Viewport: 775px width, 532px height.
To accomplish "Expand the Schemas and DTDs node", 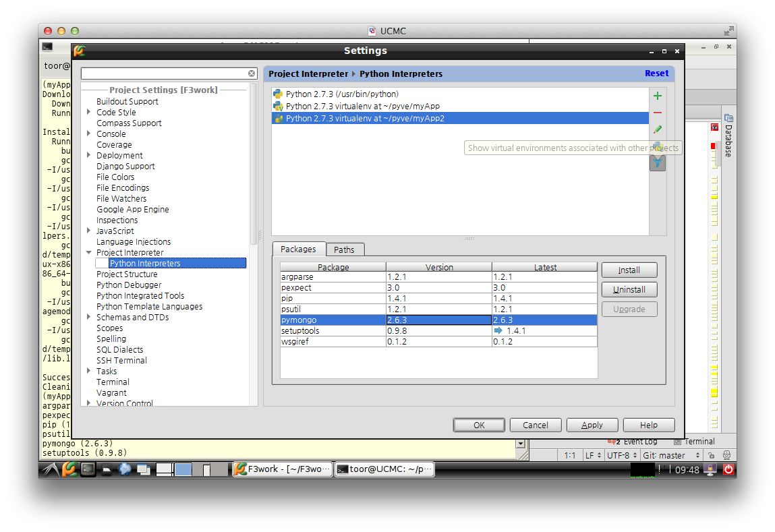I will click(x=88, y=317).
